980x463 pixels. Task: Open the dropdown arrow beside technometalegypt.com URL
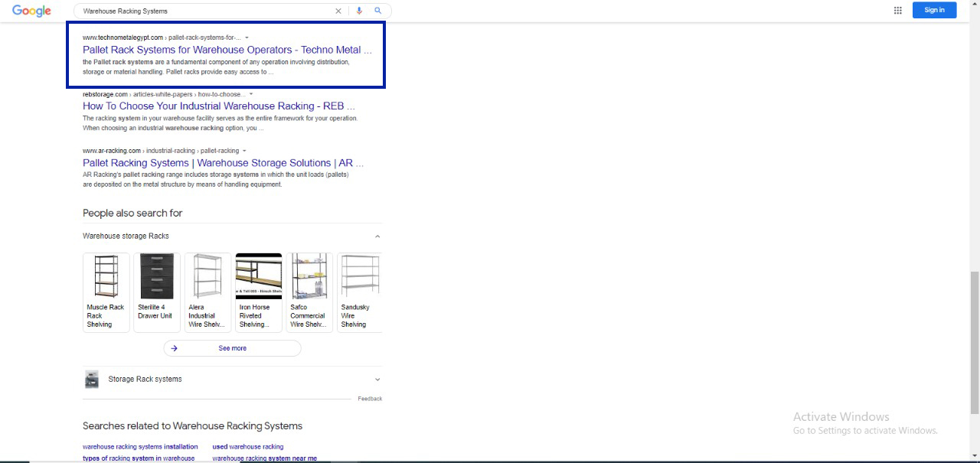click(247, 37)
